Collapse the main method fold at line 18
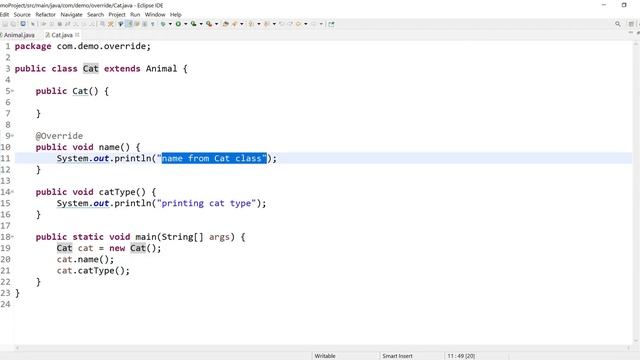 pos(13,237)
